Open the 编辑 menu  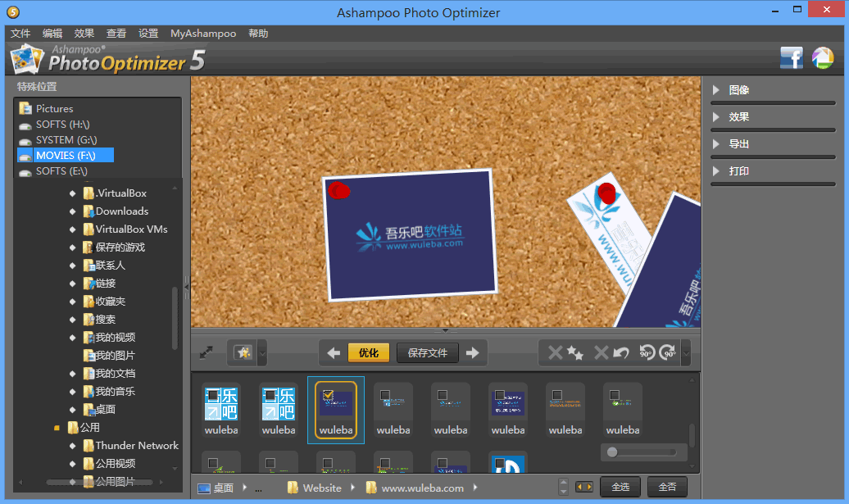click(52, 34)
